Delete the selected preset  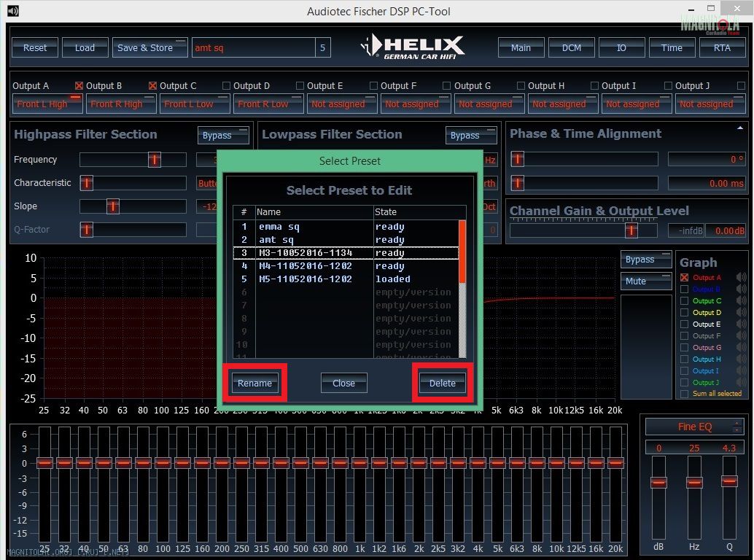[x=442, y=384]
